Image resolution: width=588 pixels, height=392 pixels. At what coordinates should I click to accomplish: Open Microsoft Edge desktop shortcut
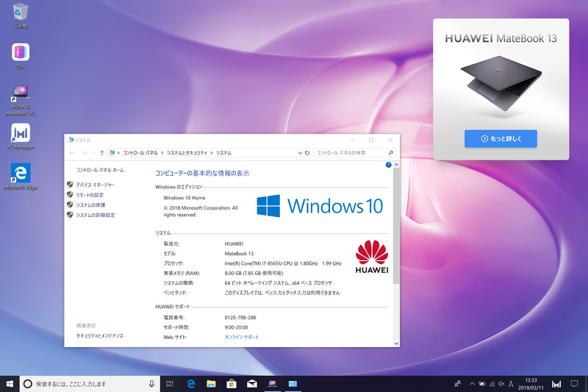(21, 177)
